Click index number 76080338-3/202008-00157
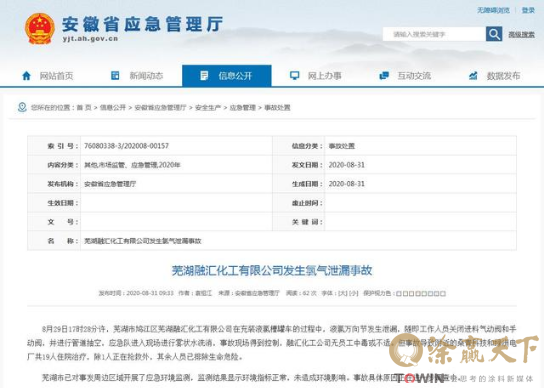 (126, 146)
